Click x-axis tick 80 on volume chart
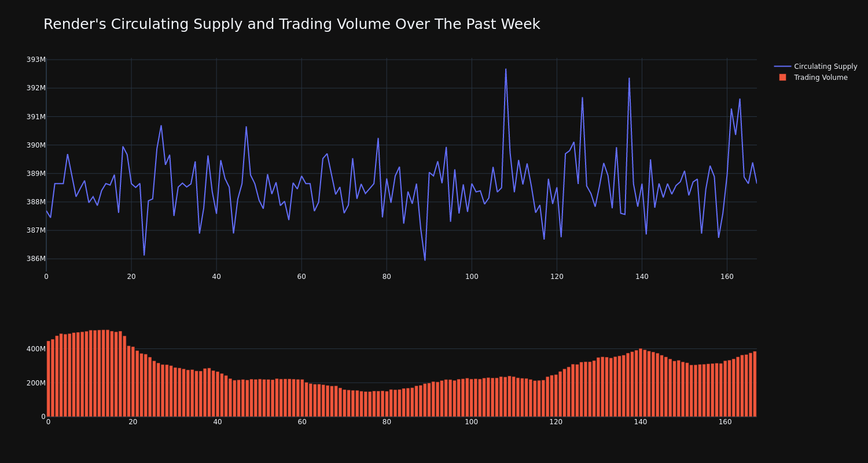 pos(387,422)
